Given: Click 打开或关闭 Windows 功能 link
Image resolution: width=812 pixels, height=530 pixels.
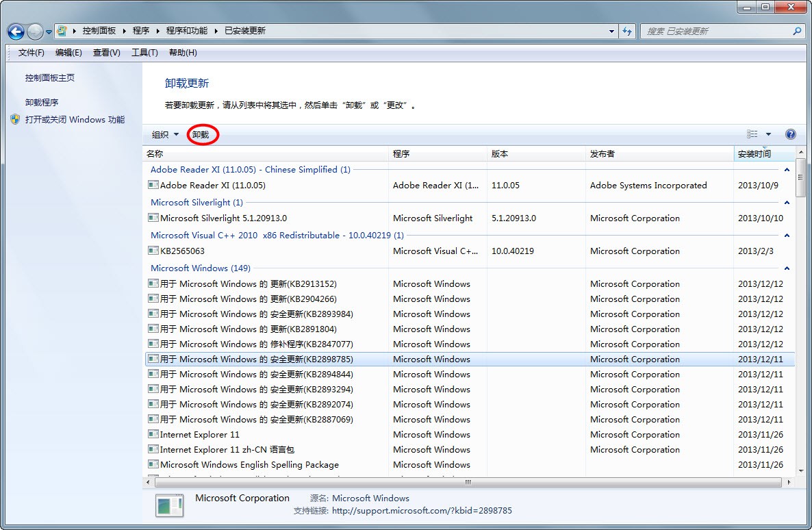Looking at the screenshot, I should tap(75, 120).
